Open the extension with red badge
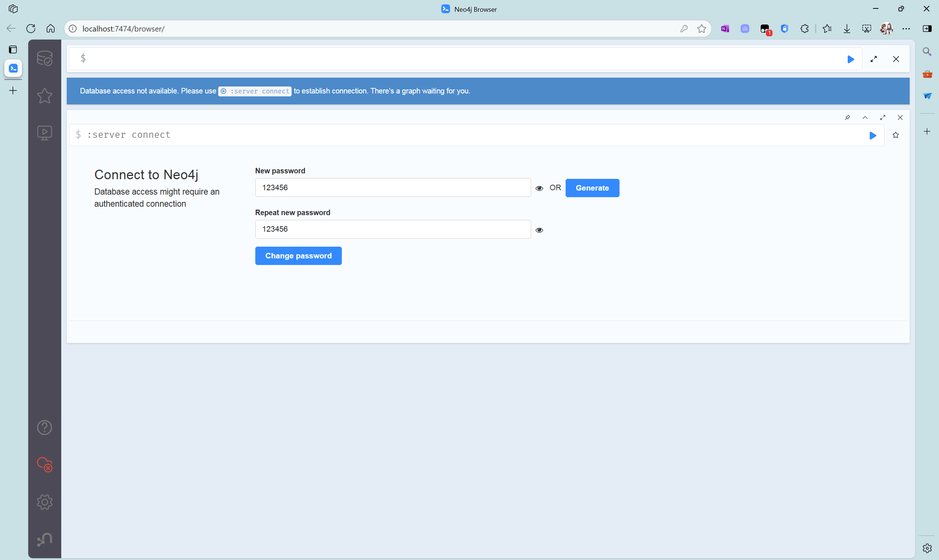939x560 pixels. (765, 29)
